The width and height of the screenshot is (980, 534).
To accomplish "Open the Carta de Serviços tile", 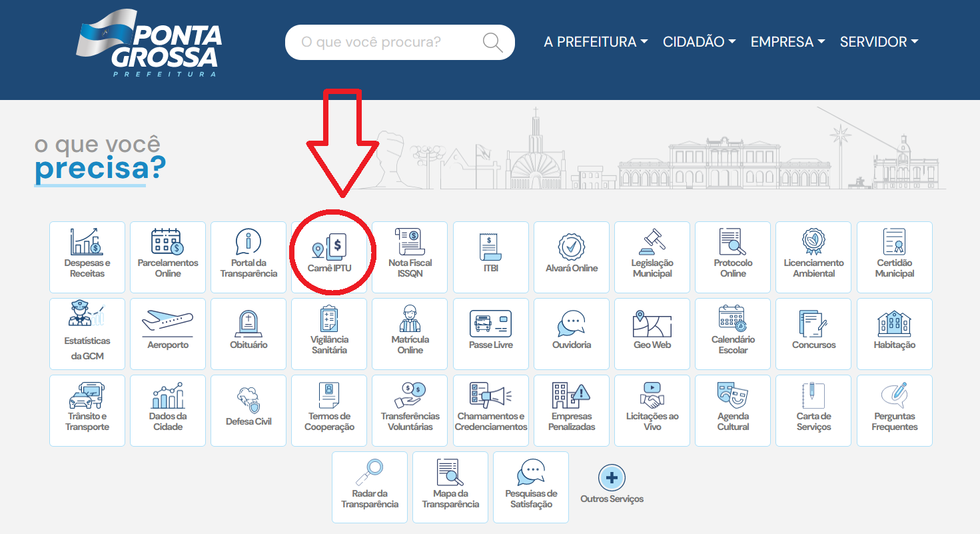I will (813, 411).
